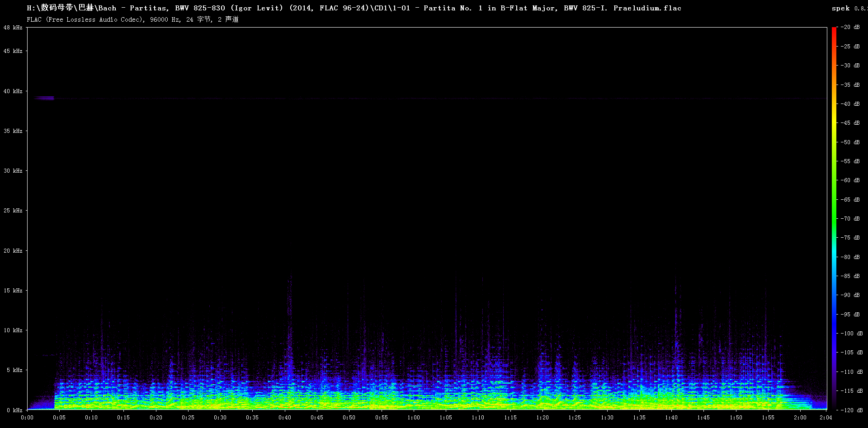Click the -20 dB label on the color scale
868x428 pixels.
pos(850,27)
